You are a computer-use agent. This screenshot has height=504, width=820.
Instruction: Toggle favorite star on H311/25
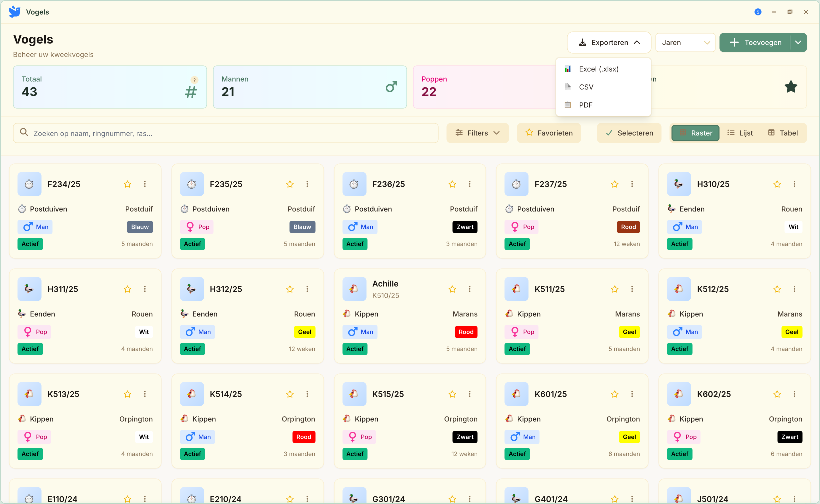[x=127, y=289]
